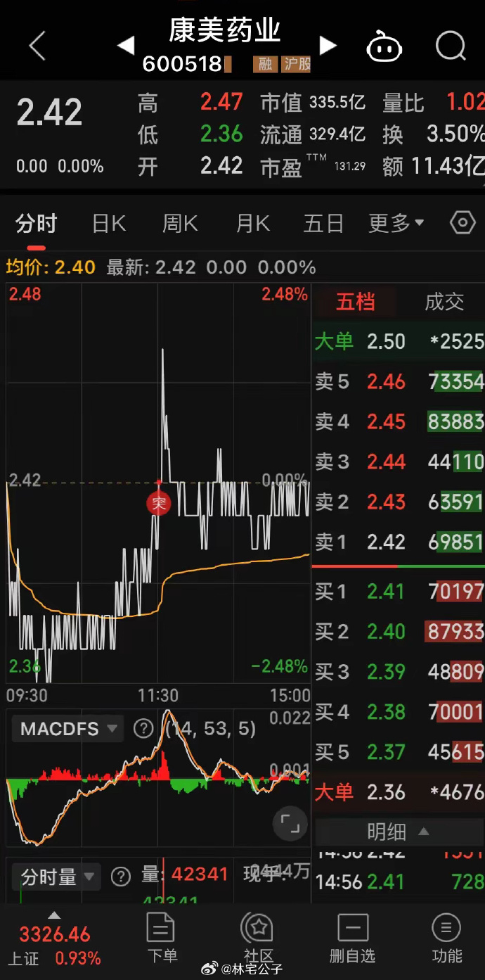Tap the stock name 康美药业
The image size is (485, 980).
(225, 30)
